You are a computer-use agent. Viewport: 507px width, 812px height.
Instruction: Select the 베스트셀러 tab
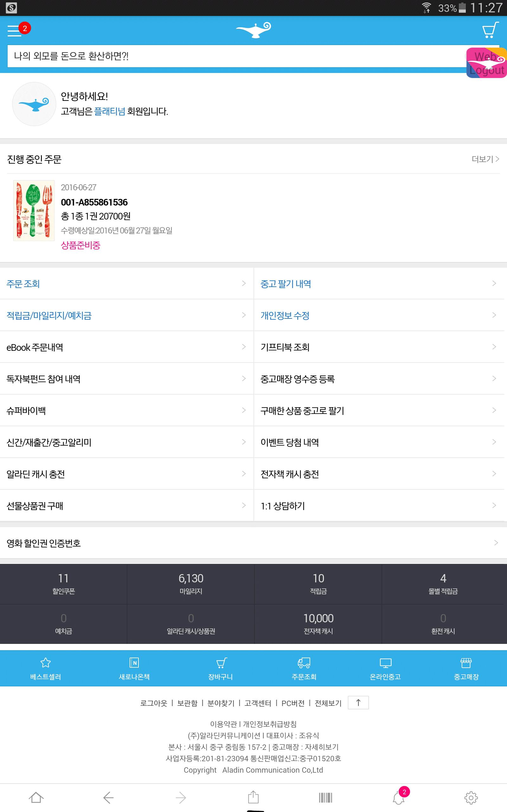point(45,668)
